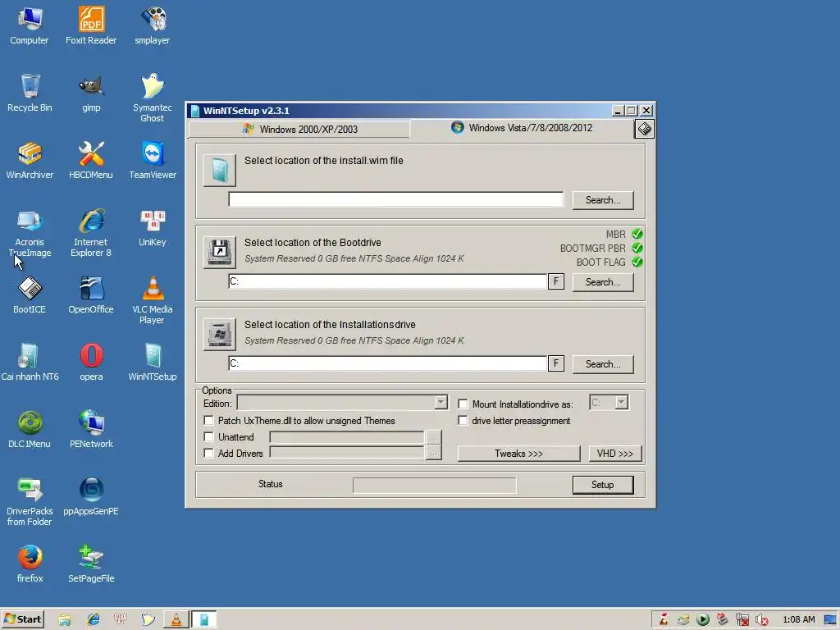Click the show desktop icon right of the tray clock
The width and height of the screenshot is (840, 630).
tap(830, 620)
